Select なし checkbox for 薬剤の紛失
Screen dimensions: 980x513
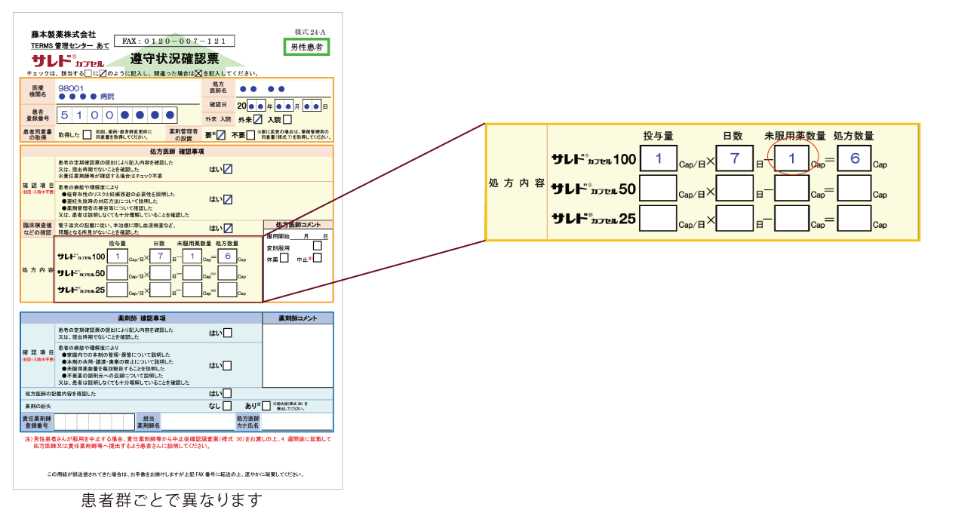227,406
